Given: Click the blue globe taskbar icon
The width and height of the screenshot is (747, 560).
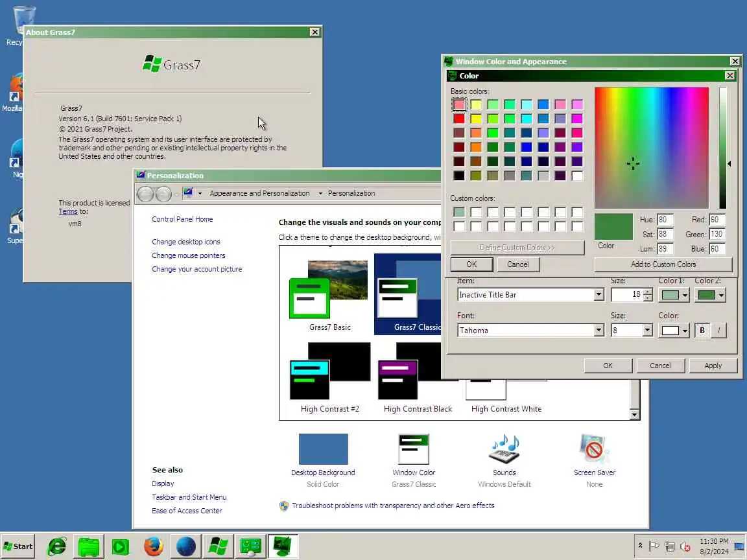Looking at the screenshot, I should point(186,546).
